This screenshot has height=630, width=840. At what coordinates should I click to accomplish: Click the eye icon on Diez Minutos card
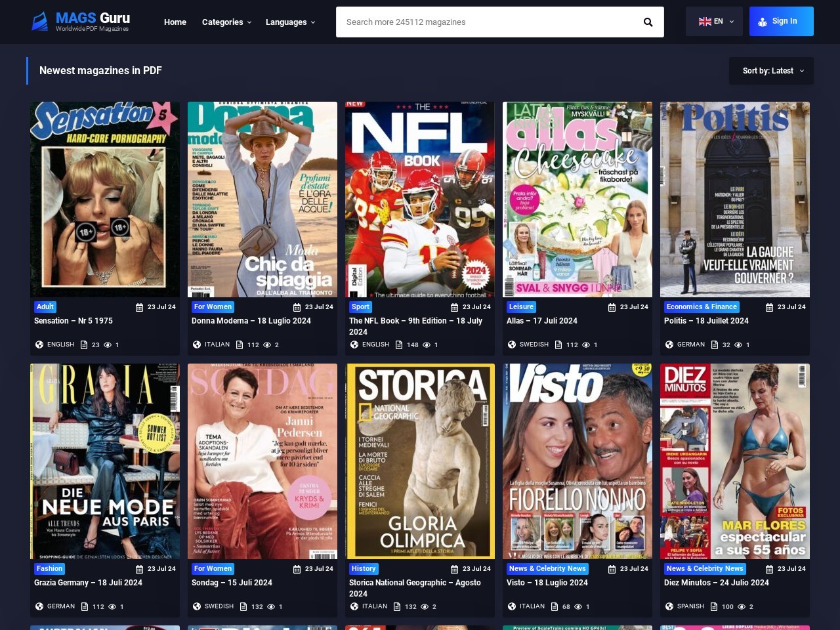(742, 606)
